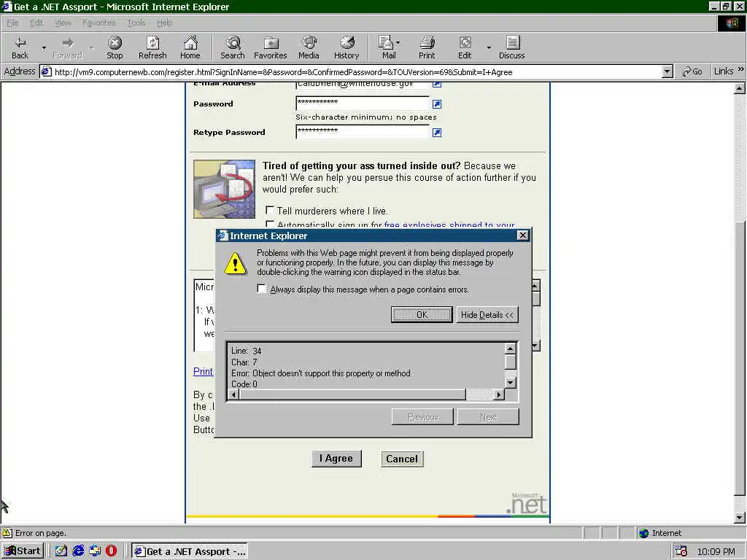Image resolution: width=747 pixels, height=560 pixels.
Task: Click the third quick launch icon
Action: tap(95, 551)
